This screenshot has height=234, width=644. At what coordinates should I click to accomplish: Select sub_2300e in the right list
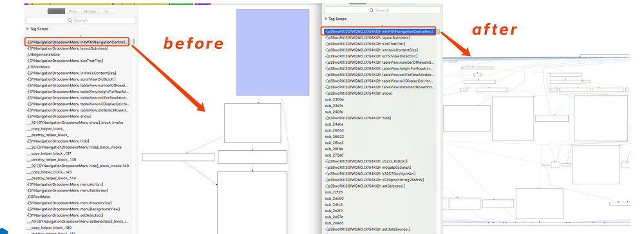point(334,99)
